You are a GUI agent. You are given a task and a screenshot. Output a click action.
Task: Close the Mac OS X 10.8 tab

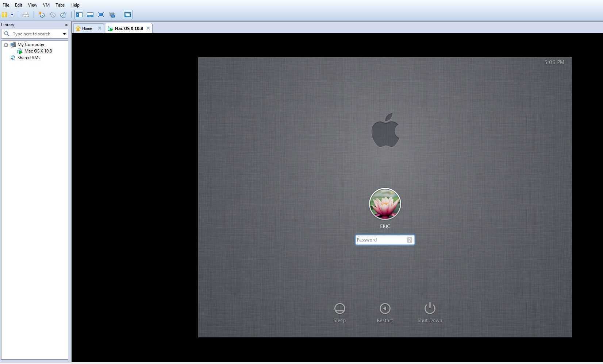tap(148, 28)
